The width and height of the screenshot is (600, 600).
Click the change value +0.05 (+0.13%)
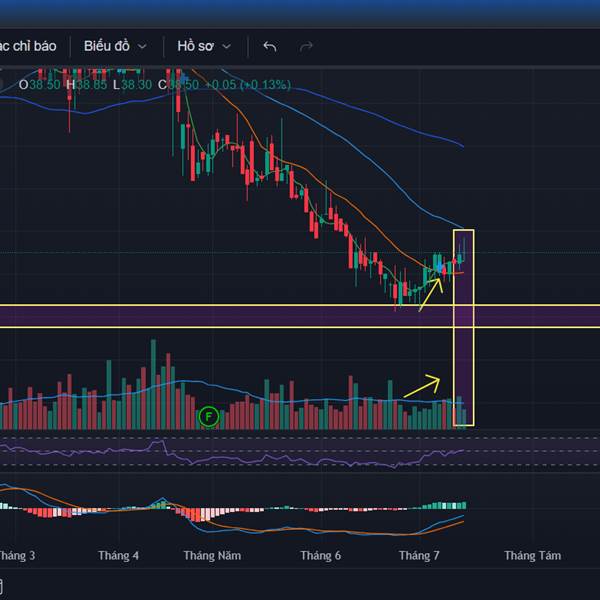[248, 85]
